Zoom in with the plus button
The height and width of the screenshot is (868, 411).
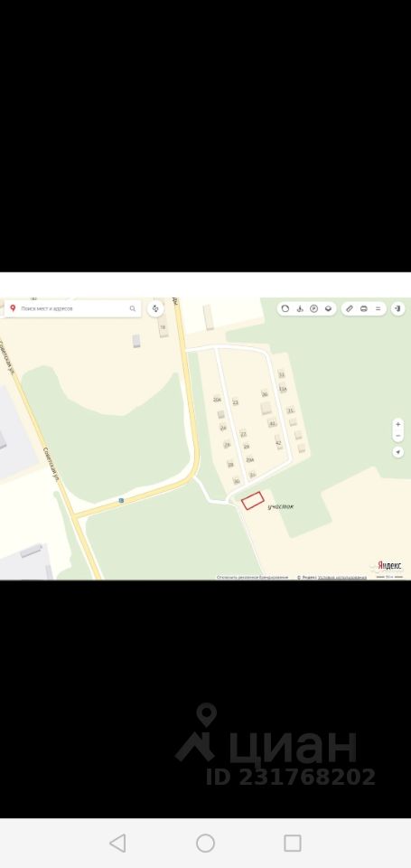pyautogui.click(x=397, y=425)
